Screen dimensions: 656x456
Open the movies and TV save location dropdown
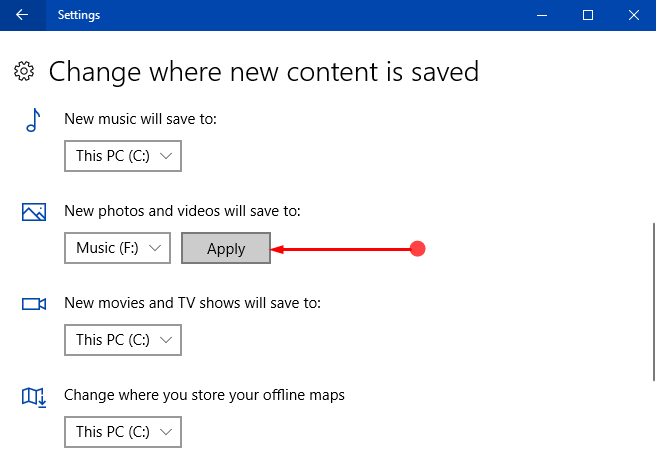[x=123, y=340]
